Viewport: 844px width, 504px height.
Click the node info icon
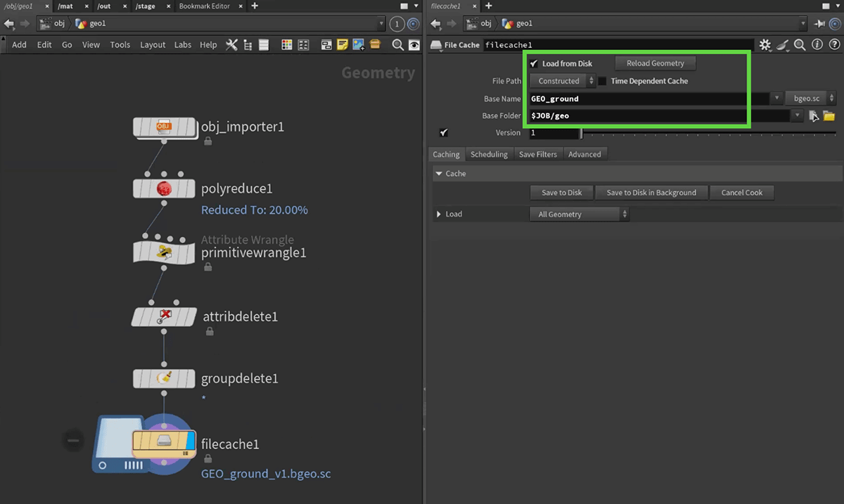(x=817, y=45)
